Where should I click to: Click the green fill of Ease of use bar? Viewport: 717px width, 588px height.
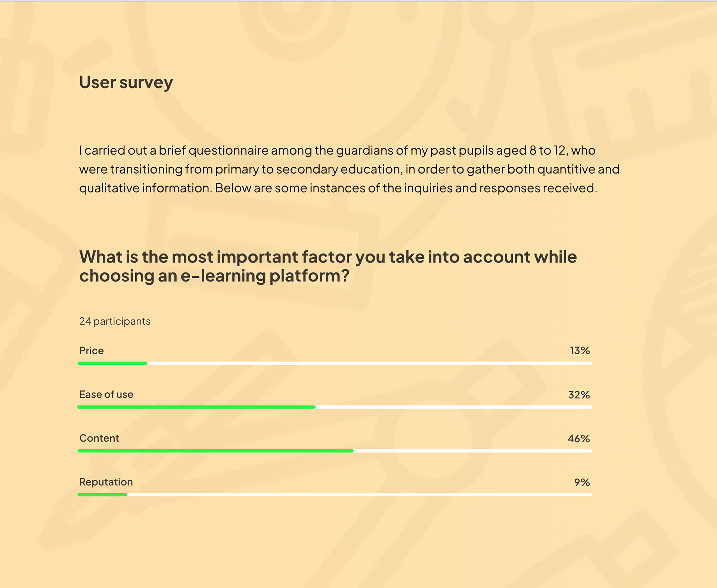[x=196, y=407]
